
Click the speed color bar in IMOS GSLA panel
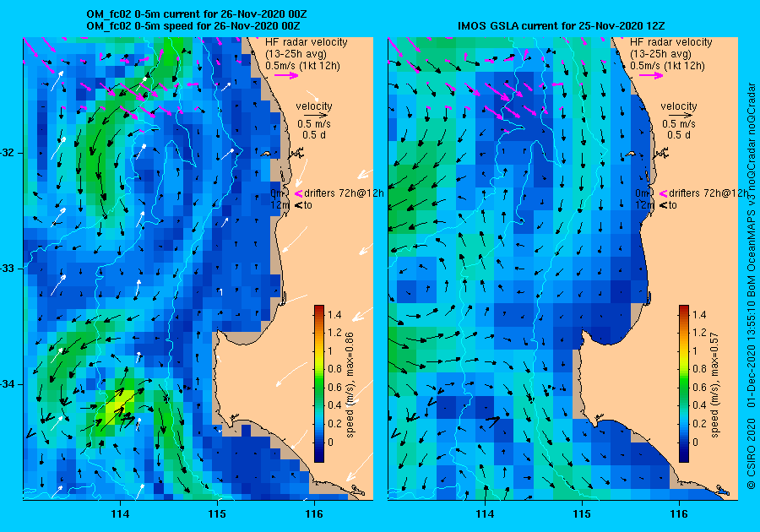click(684, 383)
